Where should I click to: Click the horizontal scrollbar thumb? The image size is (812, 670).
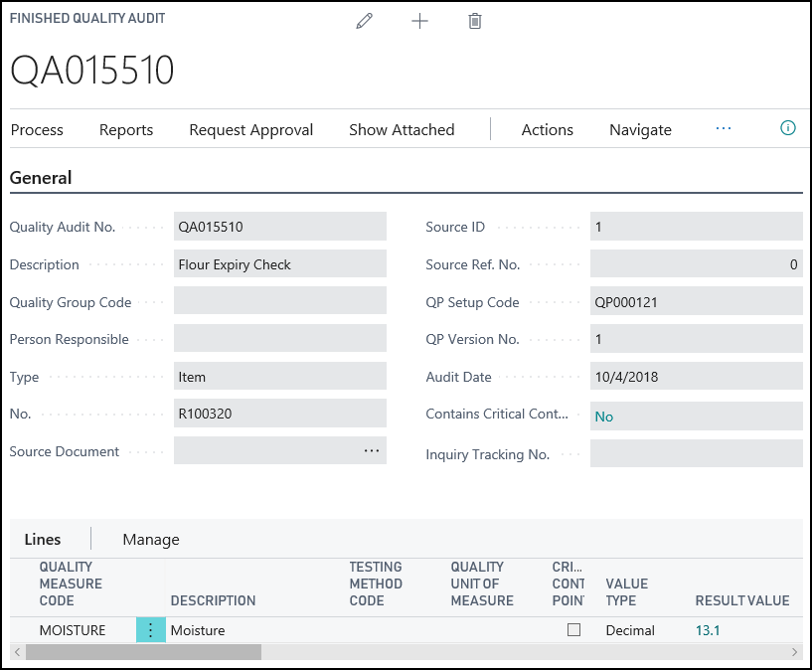tap(143, 652)
